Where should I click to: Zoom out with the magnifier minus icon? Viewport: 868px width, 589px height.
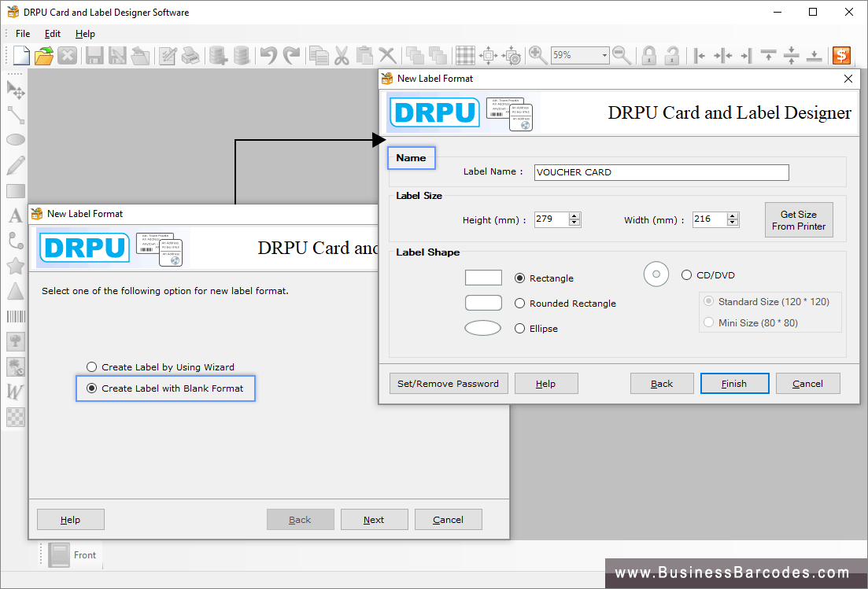622,55
